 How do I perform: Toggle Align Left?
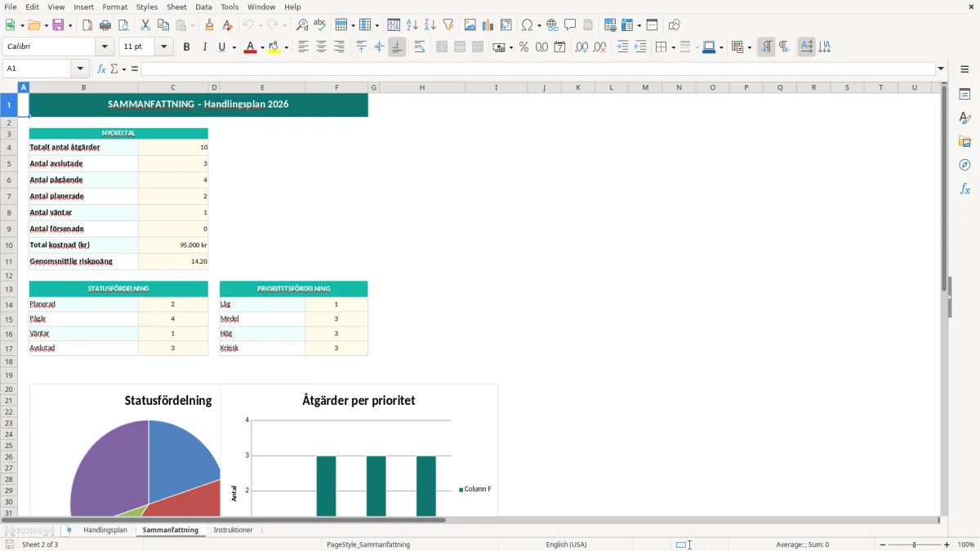coord(304,47)
